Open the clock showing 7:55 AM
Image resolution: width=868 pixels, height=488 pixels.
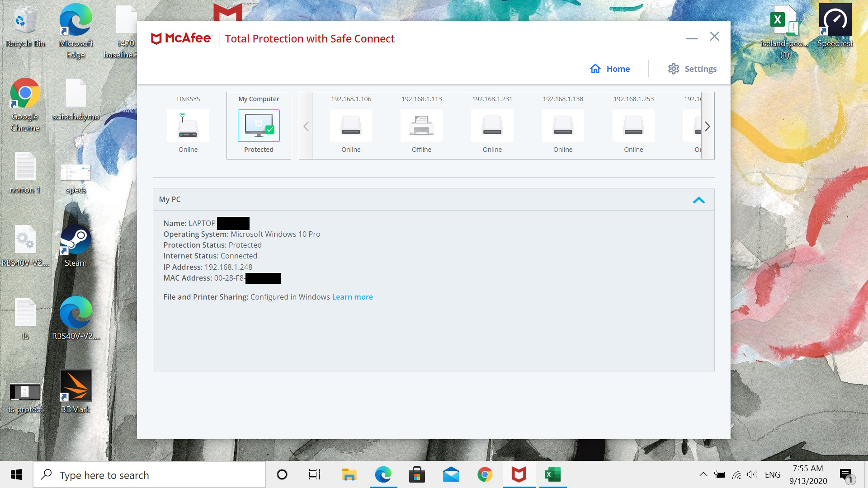808,474
